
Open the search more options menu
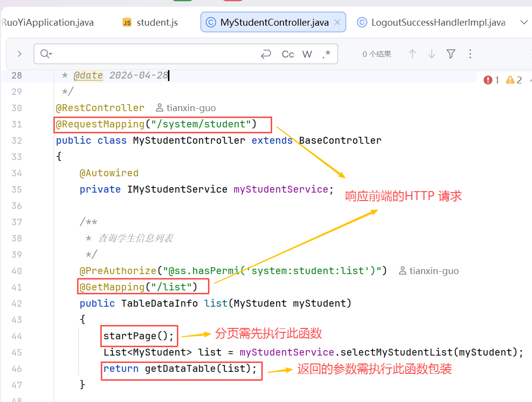(x=470, y=54)
